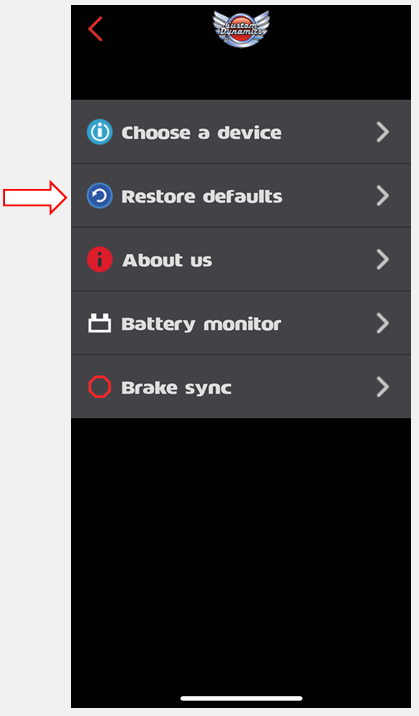Tap the red back arrow
Screen dimensions: 419x716
[x=95, y=29]
